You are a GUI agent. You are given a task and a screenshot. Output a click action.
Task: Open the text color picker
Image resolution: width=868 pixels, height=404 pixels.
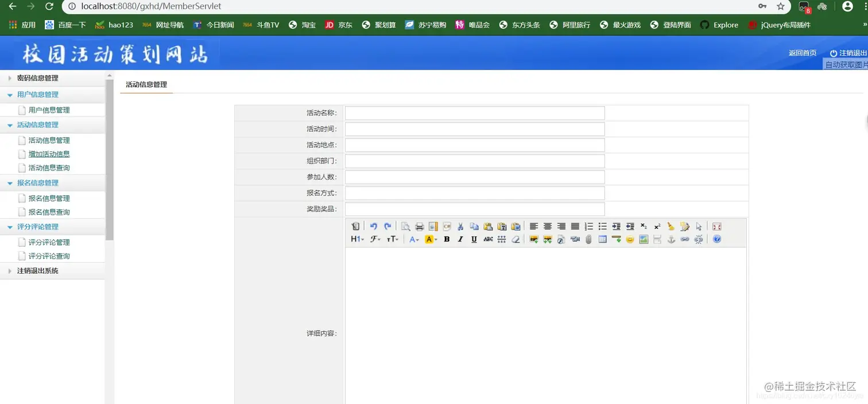click(414, 239)
